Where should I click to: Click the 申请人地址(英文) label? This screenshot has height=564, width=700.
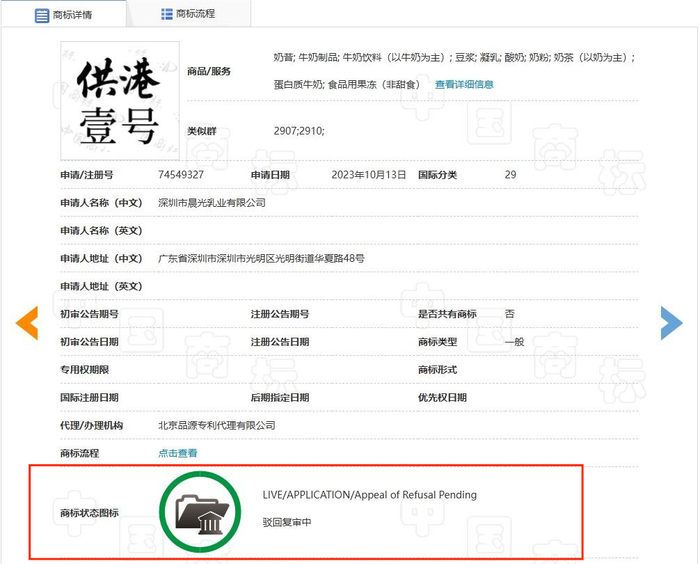pos(101,286)
